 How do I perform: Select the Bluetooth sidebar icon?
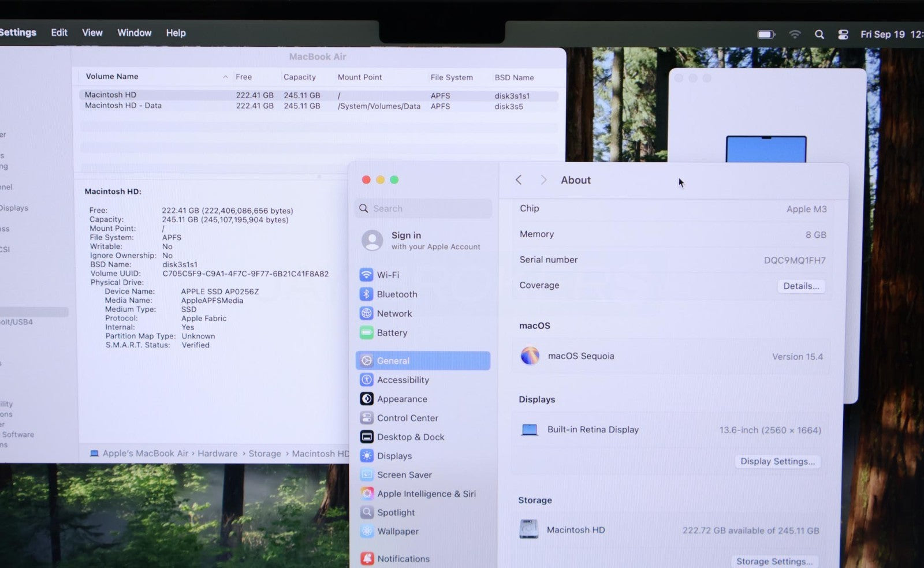(366, 294)
